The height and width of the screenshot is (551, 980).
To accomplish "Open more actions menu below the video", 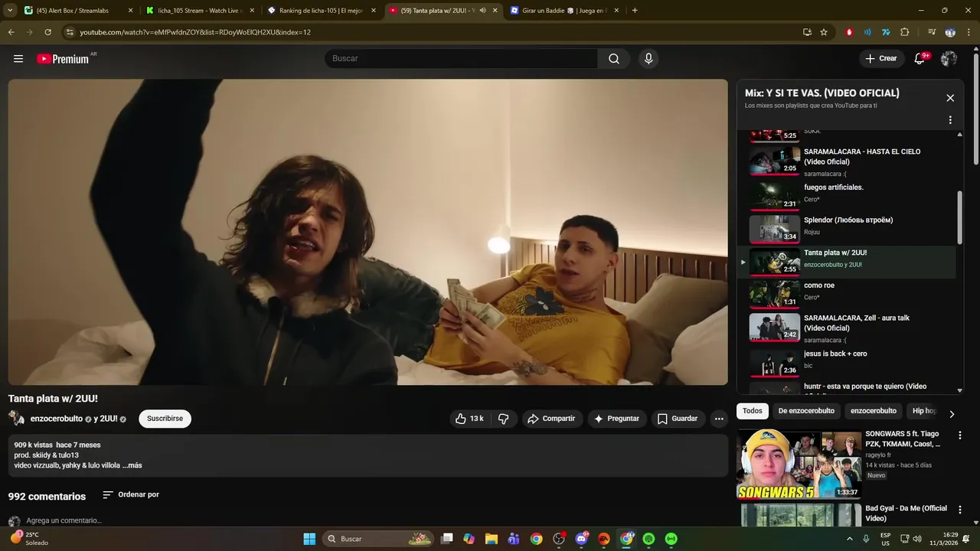I will pos(718,419).
